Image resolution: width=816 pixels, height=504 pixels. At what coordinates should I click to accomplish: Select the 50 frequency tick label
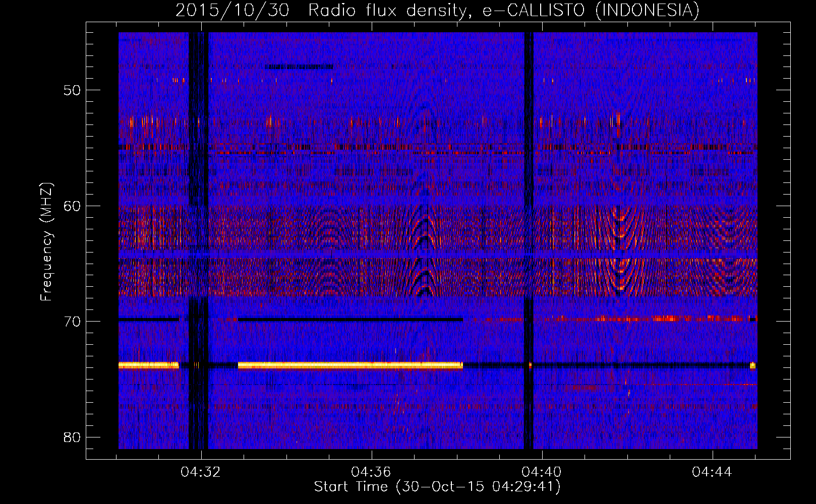[x=72, y=90]
